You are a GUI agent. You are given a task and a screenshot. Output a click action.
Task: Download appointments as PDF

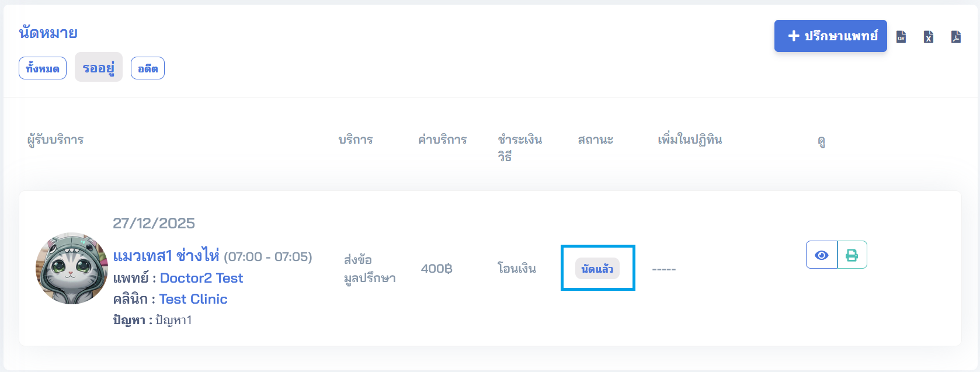(x=956, y=37)
